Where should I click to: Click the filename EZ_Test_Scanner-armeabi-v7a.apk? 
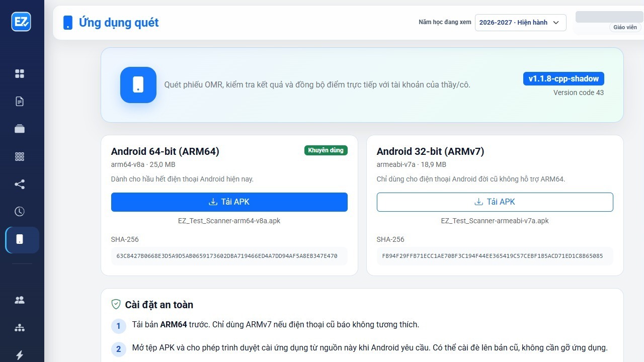point(495,221)
